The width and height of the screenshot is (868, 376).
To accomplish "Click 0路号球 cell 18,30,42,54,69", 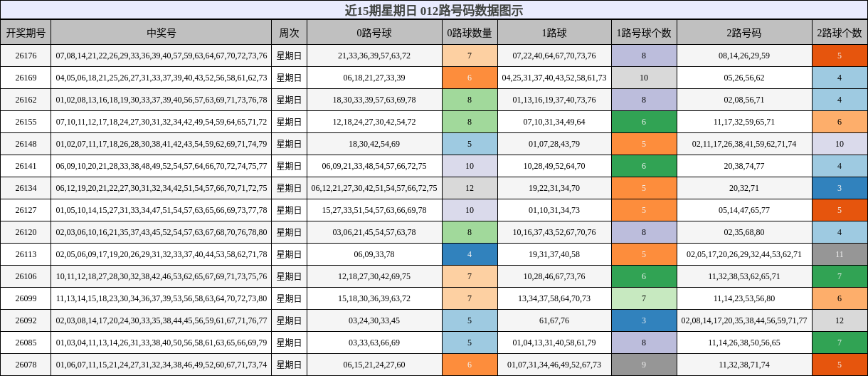I will (x=374, y=144).
